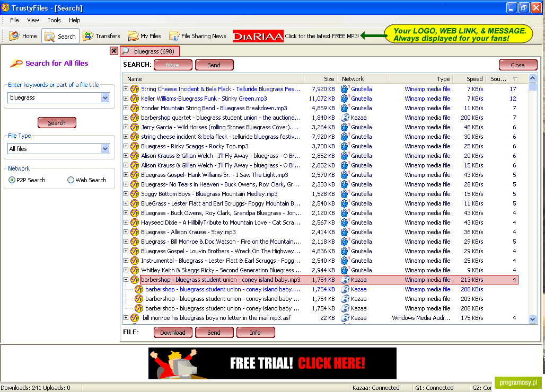Click the FREE TRIAL banner ad
The width and height of the screenshot is (545, 392).
click(x=272, y=363)
